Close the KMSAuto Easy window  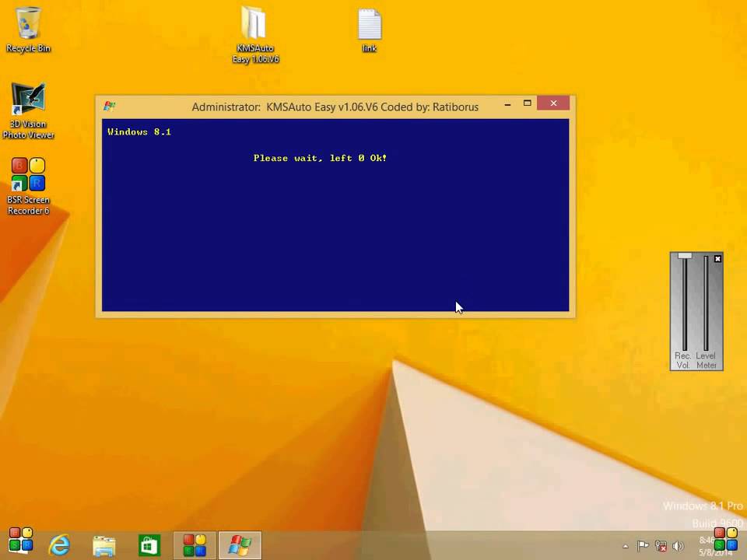(553, 103)
